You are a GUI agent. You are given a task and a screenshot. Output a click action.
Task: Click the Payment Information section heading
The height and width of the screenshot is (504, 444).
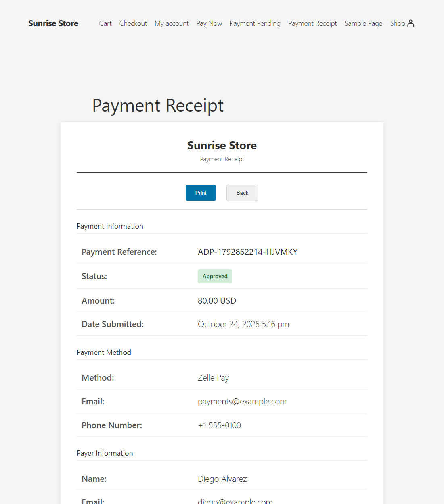click(x=110, y=226)
